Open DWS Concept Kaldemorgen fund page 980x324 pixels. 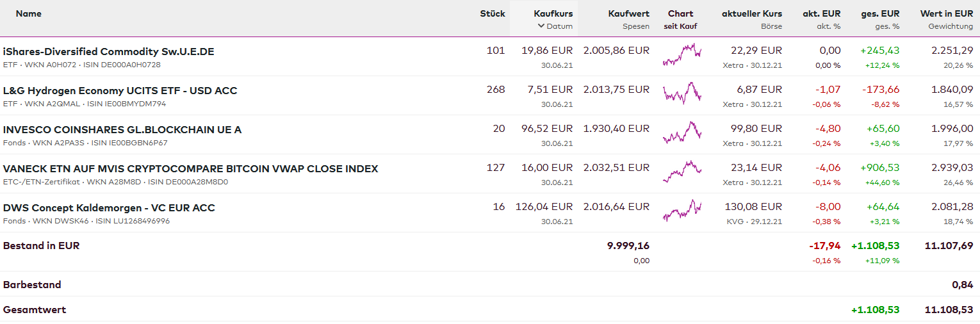coord(109,207)
